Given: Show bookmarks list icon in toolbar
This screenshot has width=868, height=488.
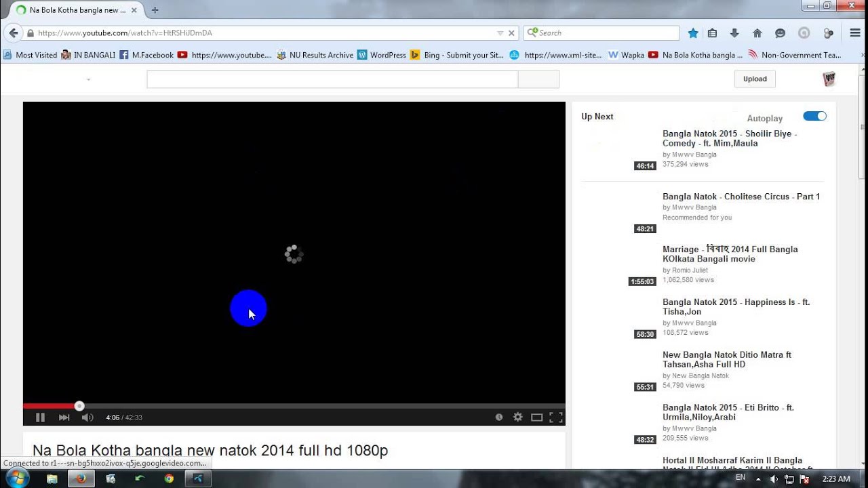Looking at the screenshot, I should coord(712,33).
